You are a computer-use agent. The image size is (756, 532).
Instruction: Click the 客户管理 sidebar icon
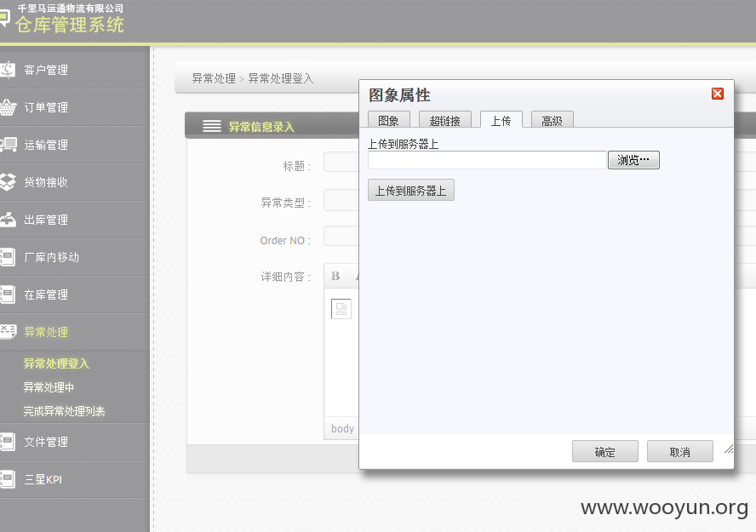pyautogui.click(x=7, y=70)
